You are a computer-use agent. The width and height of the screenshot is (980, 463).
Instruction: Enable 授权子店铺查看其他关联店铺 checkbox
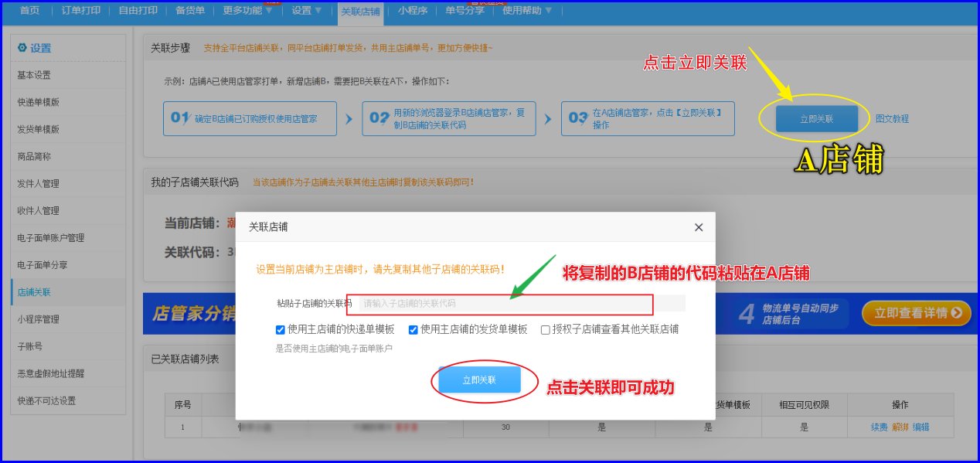[x=546, y=329]
